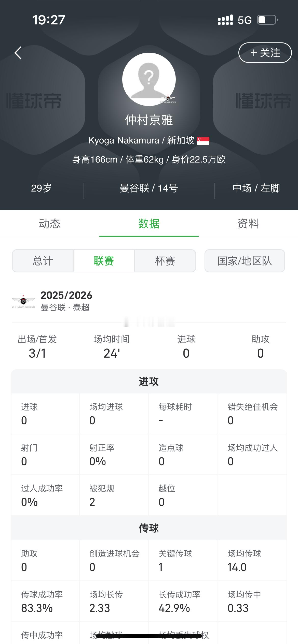Tap the 曼谷联 / 14号 team link
This screenshot has height=644, width=298.
pyautogui.click(x=149, y=188)
